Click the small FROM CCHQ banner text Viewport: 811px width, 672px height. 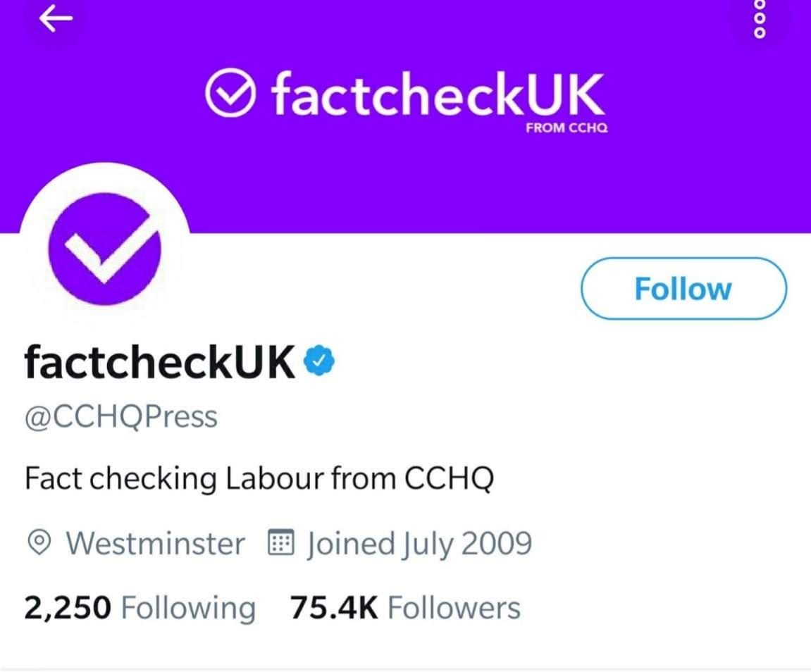coord(567,129)
